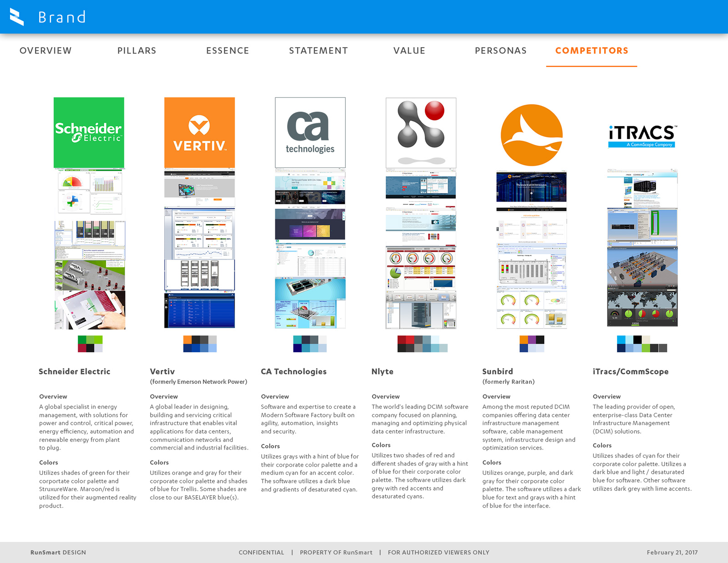Select the Competitors tab
This screenshot has height=563, width=728.
(591, 51)
